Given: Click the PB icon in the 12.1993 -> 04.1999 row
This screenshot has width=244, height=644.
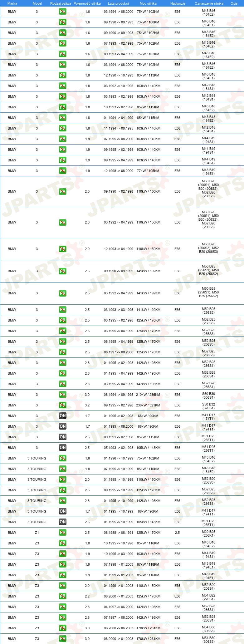Looking at the screenshot, I should [x=62, y=249].
